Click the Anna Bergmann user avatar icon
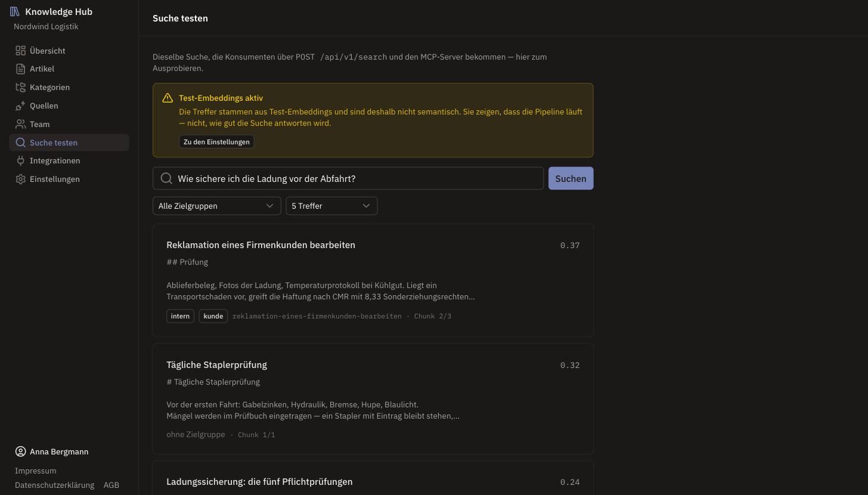Screen dimensions: 868x495 coord(21,451)
